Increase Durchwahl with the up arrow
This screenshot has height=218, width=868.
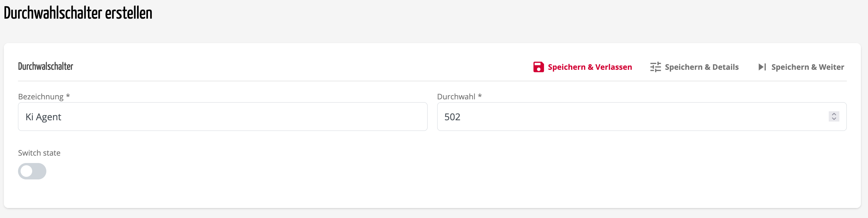point(834,114)
